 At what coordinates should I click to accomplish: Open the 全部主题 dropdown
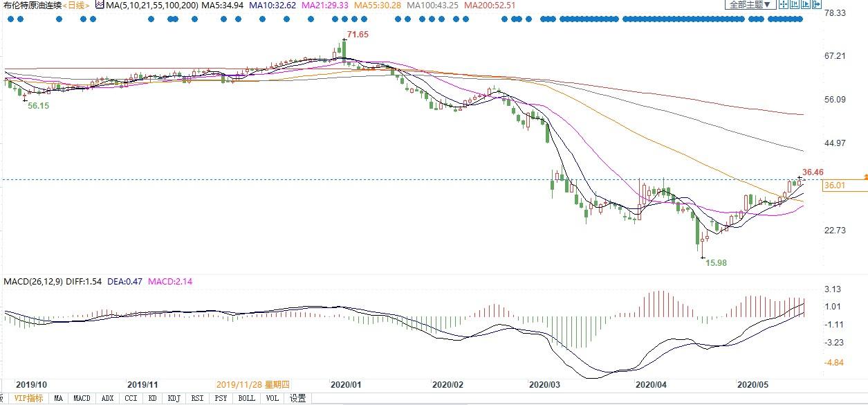click(749, 5)
